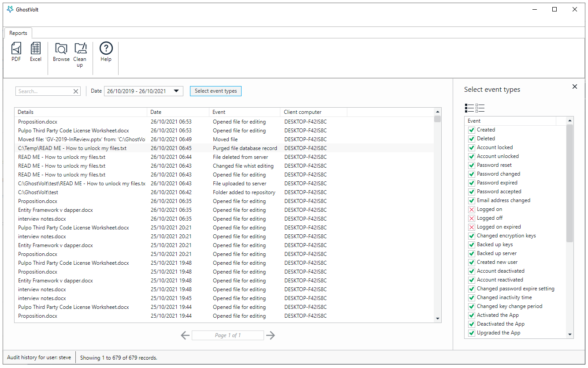Export report to Excel
The width and height of the screenshot is (588, 368).
point(36,52)
